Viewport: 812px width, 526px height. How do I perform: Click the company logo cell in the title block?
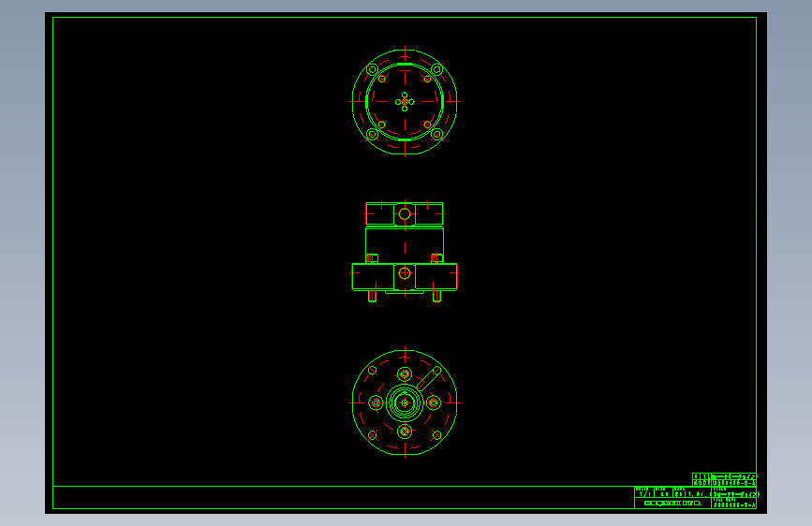click(672, 504)
